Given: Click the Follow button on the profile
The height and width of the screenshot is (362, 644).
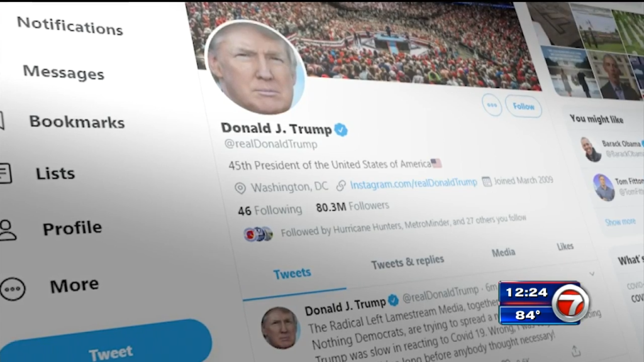Looking at the screenshot, I should point(523,106).
